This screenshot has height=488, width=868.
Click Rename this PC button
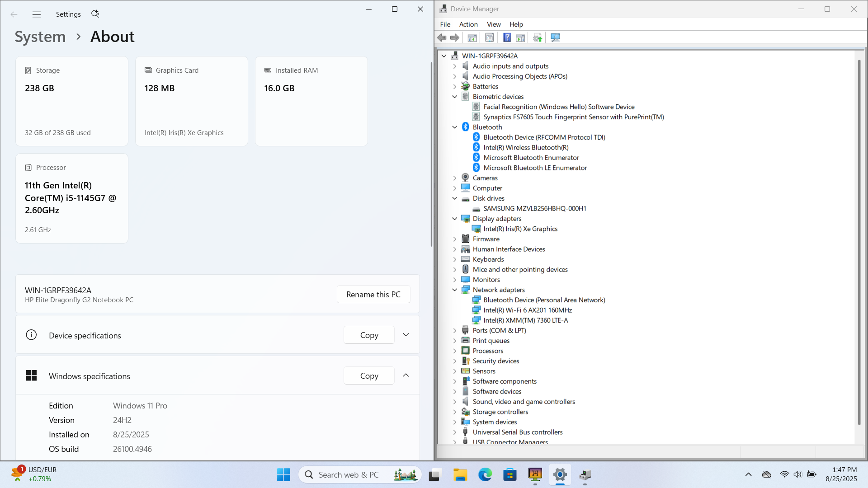[373, 294]
